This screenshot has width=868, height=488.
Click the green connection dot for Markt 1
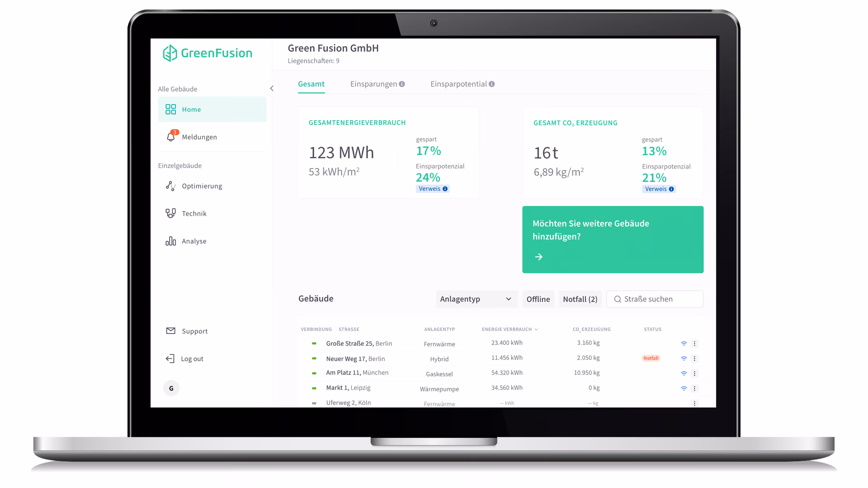click(314, 388)
